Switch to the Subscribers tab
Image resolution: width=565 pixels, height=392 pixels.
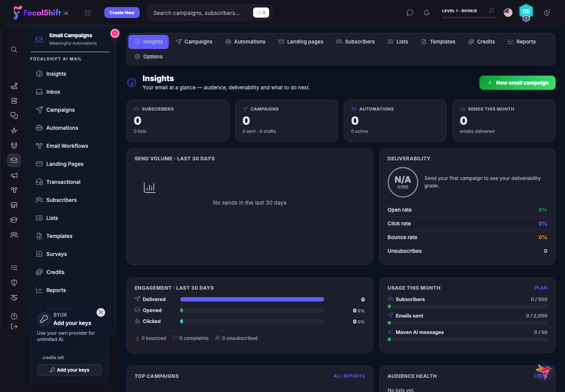click(x=355, y=42)
